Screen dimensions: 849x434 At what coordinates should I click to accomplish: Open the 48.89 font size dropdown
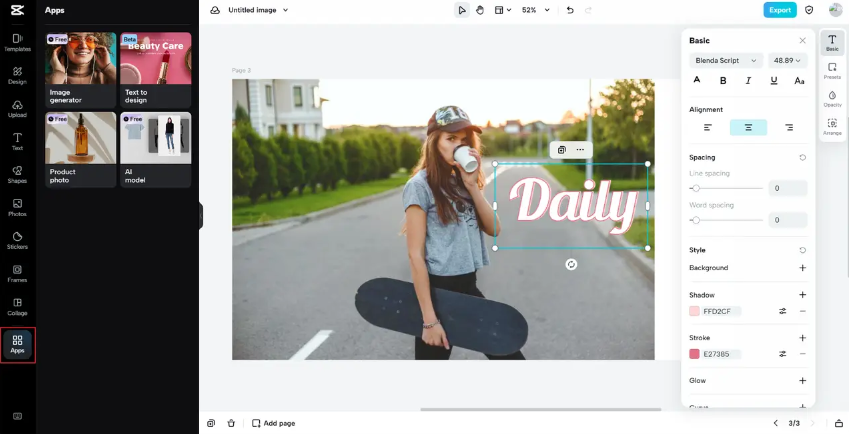click(x=788, y=61)
